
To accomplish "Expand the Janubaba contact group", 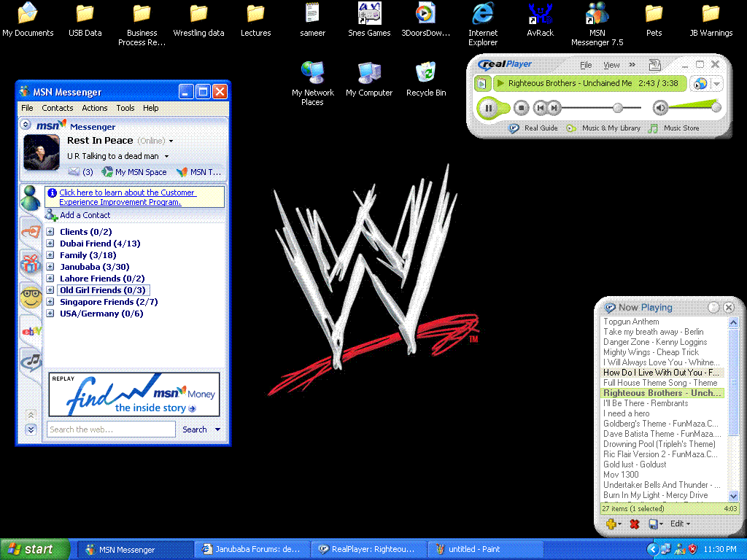I will pos(50,267).
